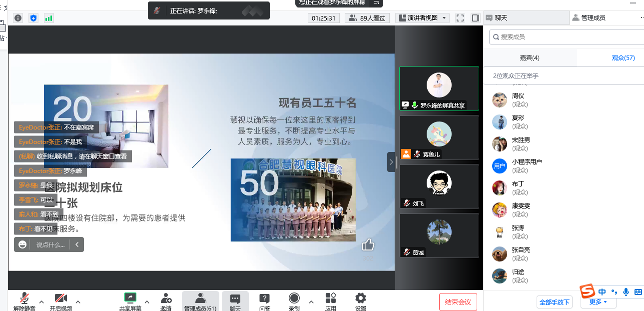Switch to the 聊天 panel tab
Image resolution: width=644 pixels, height=311 pixels.
coord(501,18)
